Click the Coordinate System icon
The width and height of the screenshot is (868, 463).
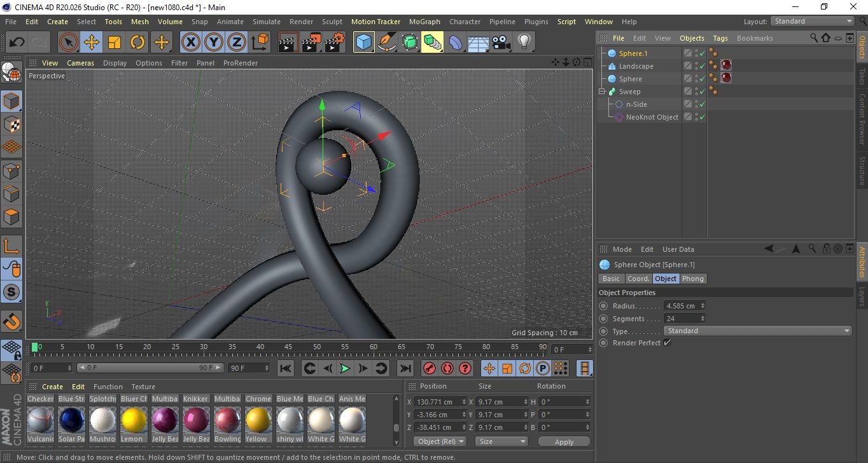260,43
